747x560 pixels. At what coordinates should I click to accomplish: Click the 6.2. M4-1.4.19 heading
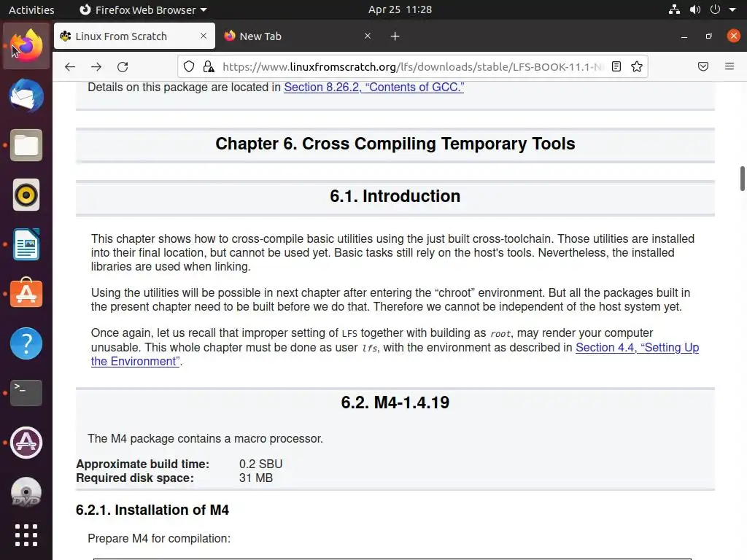coord(395,402)
